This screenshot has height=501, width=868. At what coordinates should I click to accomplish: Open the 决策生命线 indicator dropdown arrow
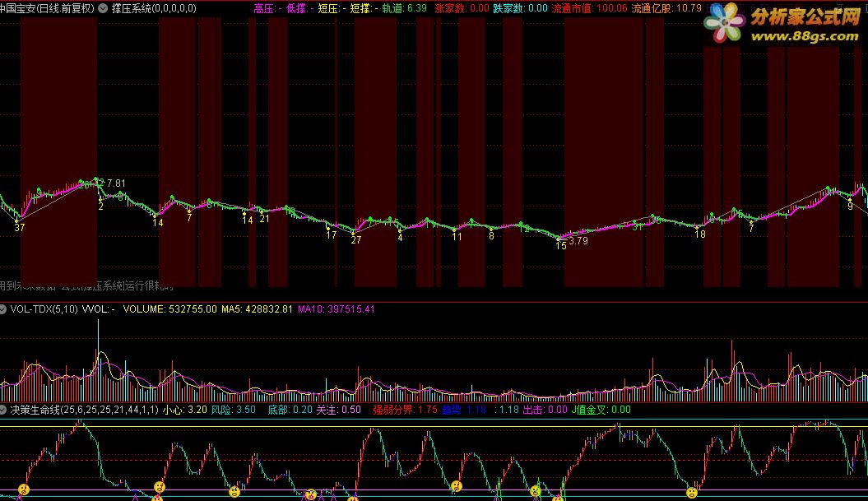4,409
